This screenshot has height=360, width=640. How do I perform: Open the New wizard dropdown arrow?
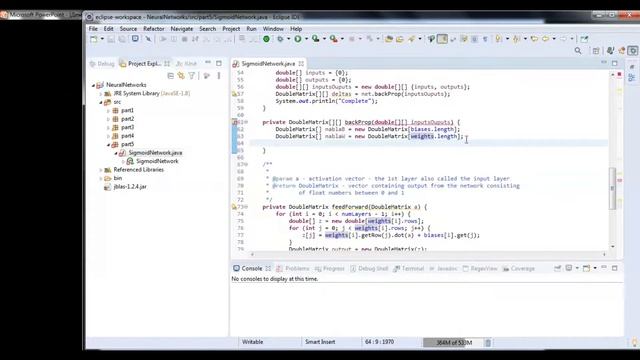tap(102, 39)
